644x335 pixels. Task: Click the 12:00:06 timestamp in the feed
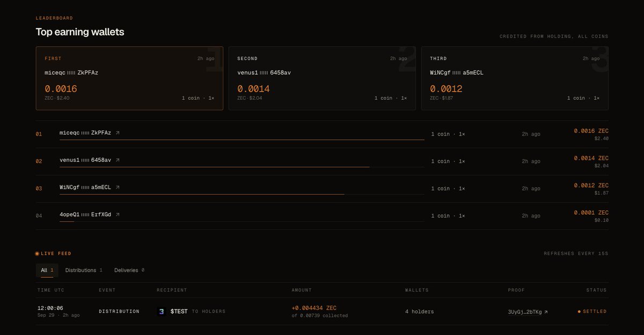50,308
